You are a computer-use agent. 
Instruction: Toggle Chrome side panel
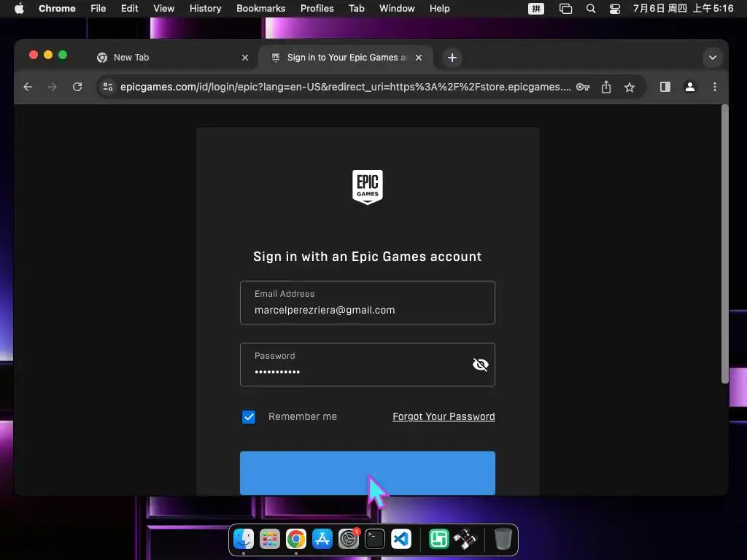pyautogui.click(x=665, y=87)
